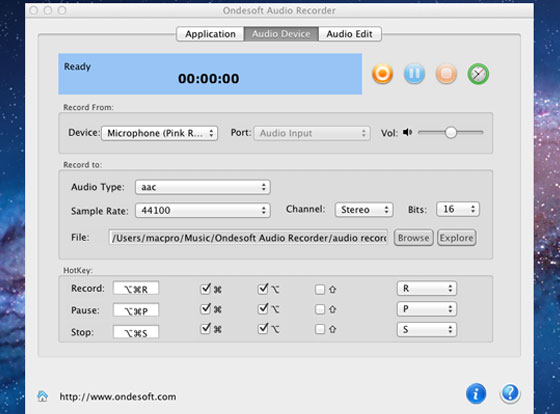This screenshot has width=560, height=414.
Task: Toggle Option checkbox for Pause hotkey
Action: tap(263, 309)
